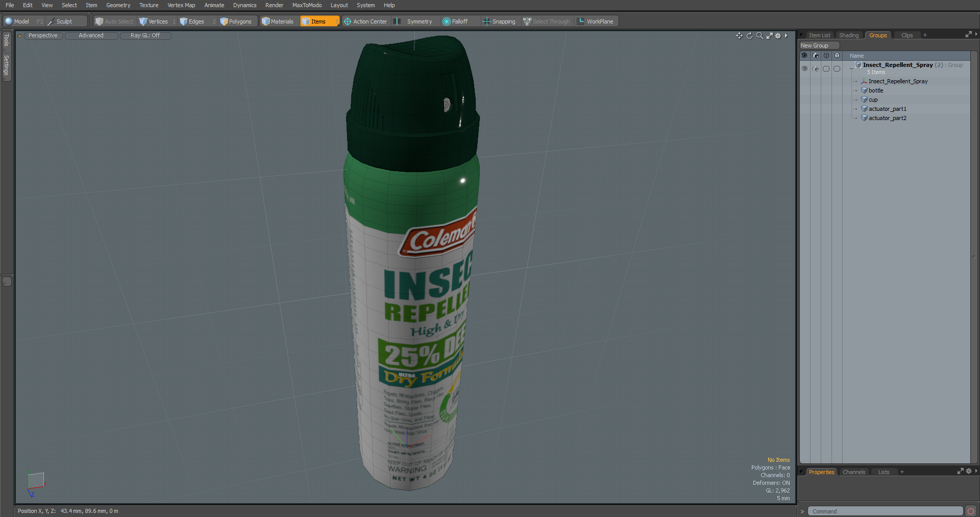Click the viewport pan (move) icon
Screen dimensions: 980x517
(739, 36)
